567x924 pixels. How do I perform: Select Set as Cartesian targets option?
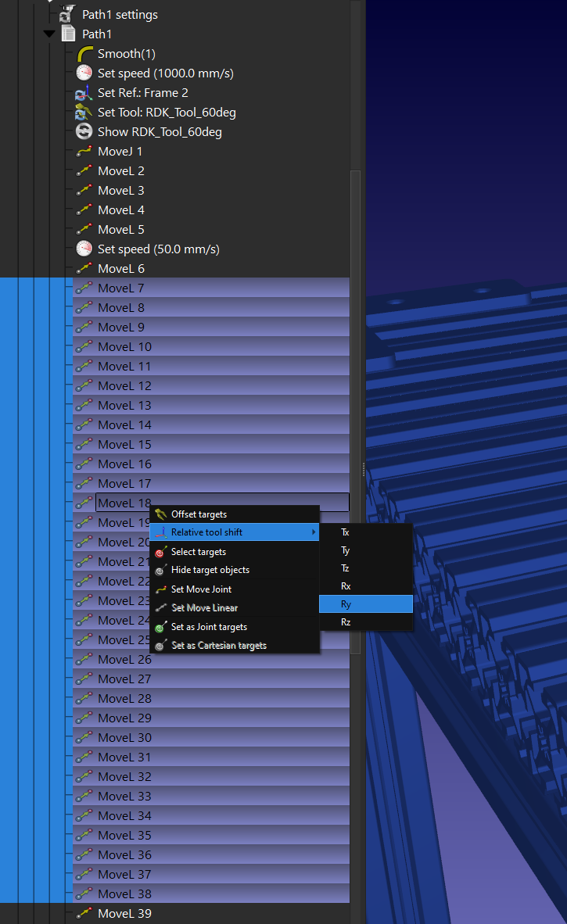pos(218,646)
